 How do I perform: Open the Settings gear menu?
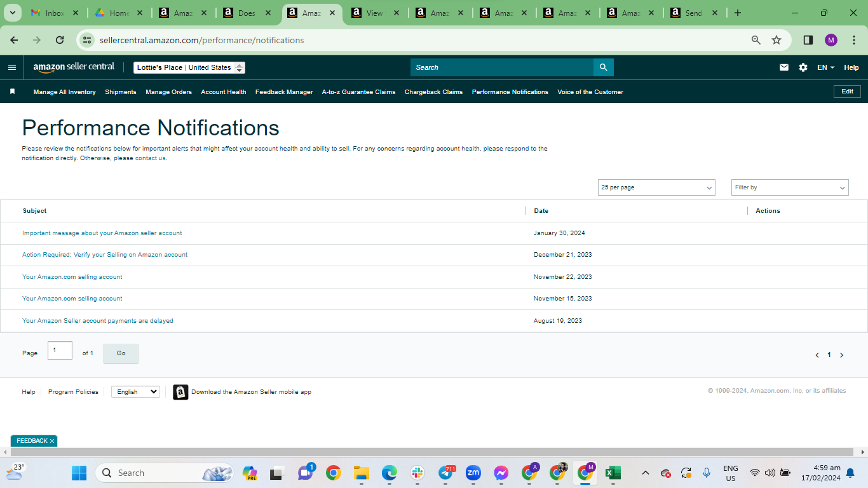click(803, 67)
